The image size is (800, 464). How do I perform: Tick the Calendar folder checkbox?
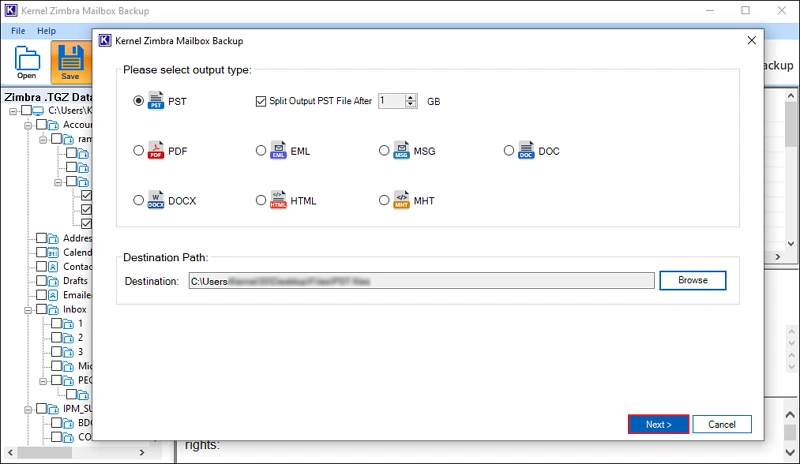41,252
